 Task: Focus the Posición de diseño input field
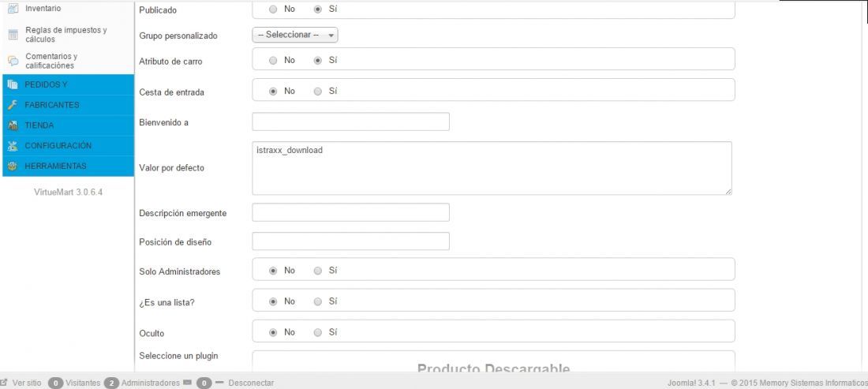click(350, 241)
